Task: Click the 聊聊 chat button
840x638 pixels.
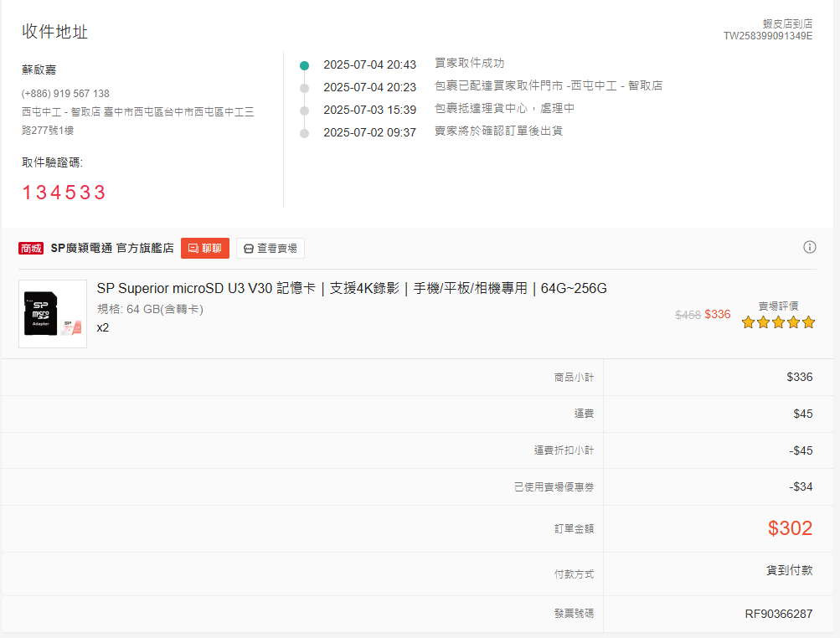Action: point(205,248)
